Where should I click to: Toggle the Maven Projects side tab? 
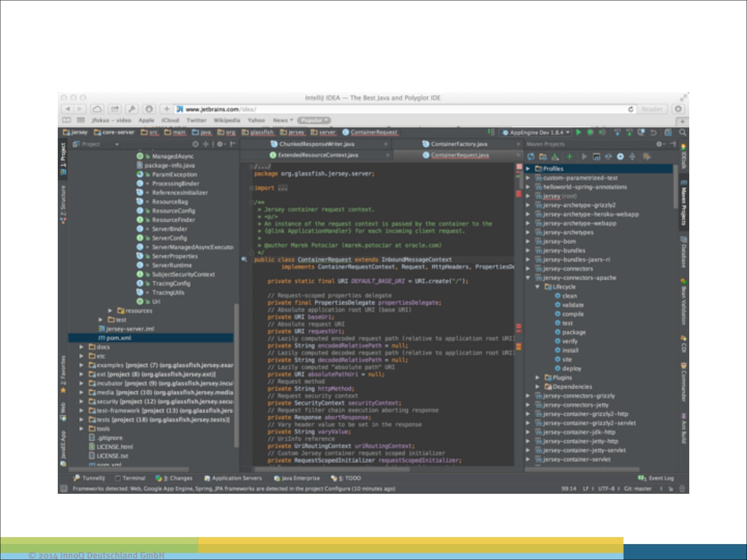684,203
